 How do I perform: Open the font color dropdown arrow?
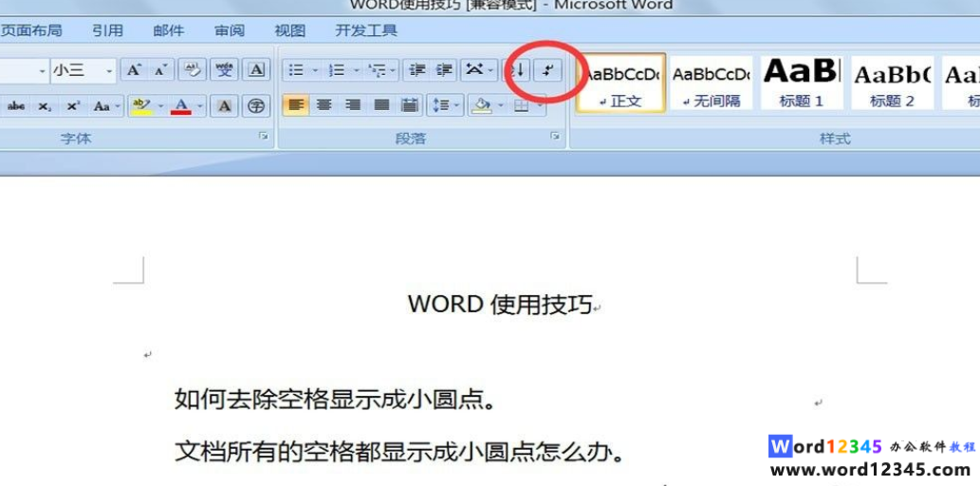click(200, 105)
